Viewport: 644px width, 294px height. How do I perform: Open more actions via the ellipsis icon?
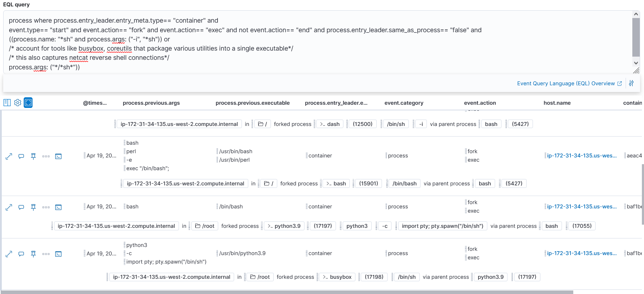(x=46, y=156)
